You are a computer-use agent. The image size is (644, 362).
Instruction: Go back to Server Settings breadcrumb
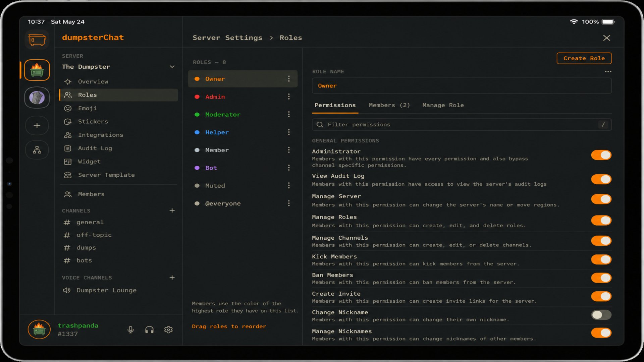(227, 38)
